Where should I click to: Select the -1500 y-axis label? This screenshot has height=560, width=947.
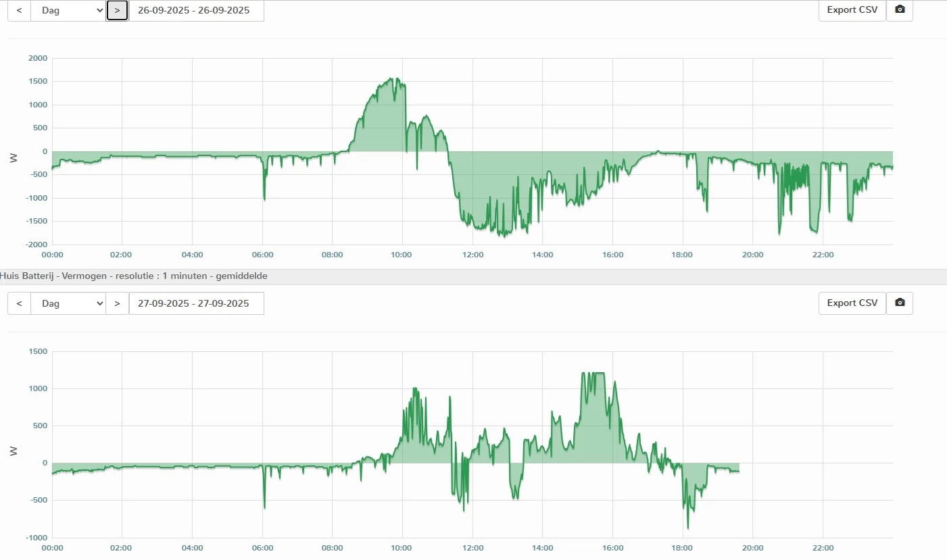click(x=35, y=222)
